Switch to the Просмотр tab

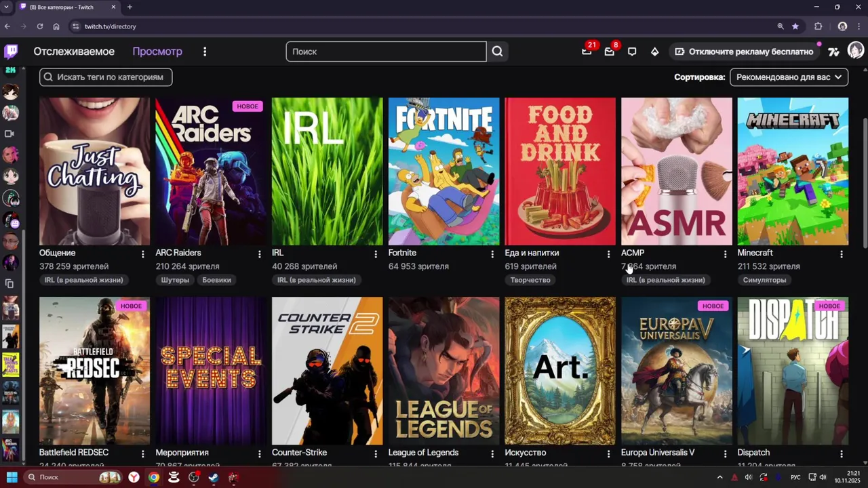pos(157,52)
